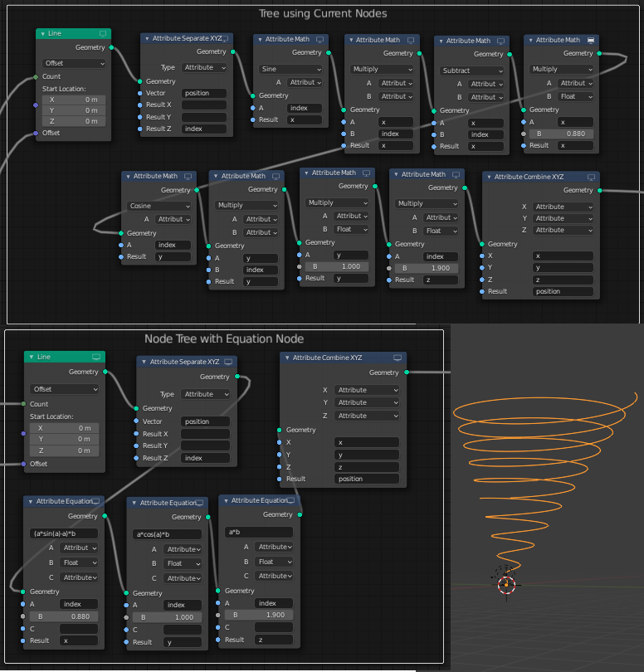Screen dimensions: 644x672
Task: Click Geometry output socket of bottom Attribute Combine XYZ
Action: pyautogui.click(x=407, y=373)
